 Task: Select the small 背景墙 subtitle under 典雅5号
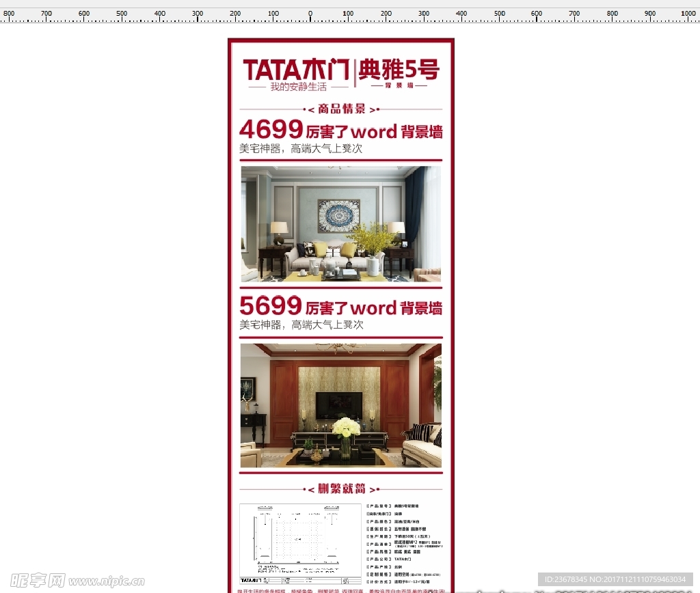399,86
